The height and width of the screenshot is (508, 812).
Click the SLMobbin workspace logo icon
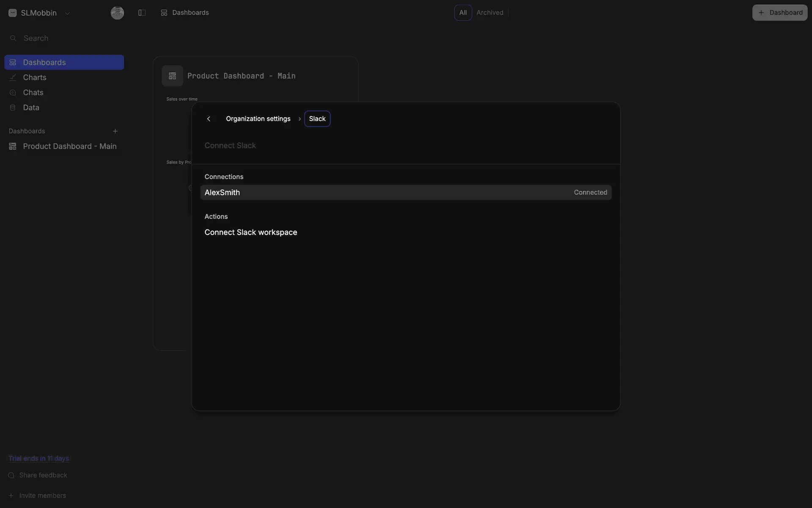tap(13, 13)
